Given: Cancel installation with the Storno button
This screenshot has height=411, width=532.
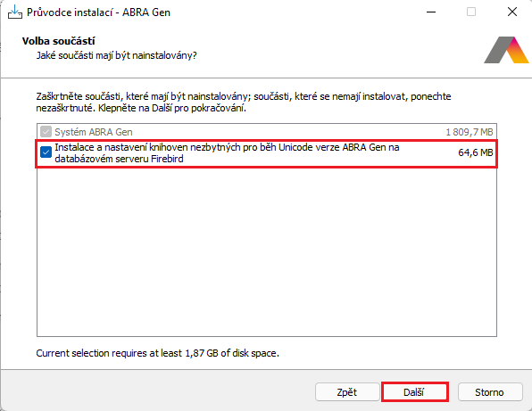Looking at the screenshot, I should [489, 392].
